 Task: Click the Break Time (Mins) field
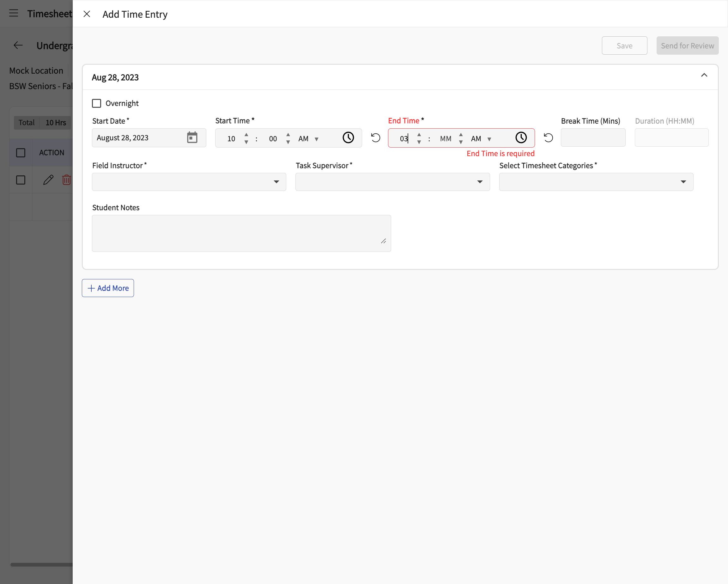(593, 137)
